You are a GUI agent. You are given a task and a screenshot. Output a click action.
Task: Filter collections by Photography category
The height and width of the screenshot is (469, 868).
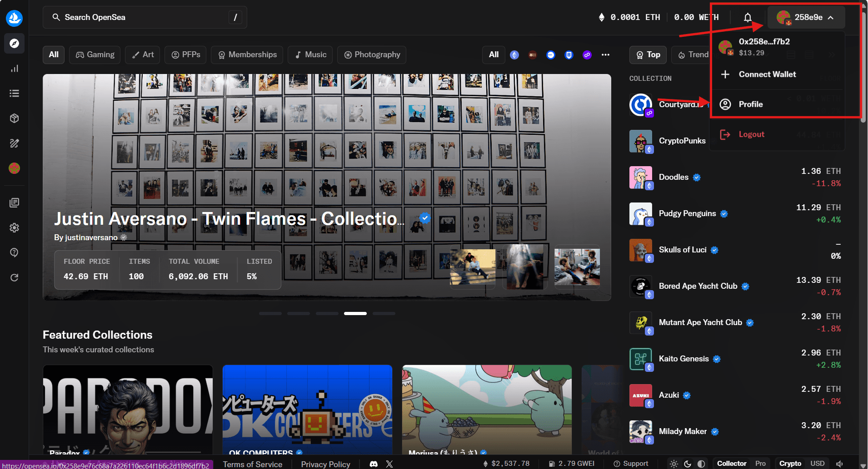coord(372,55)
